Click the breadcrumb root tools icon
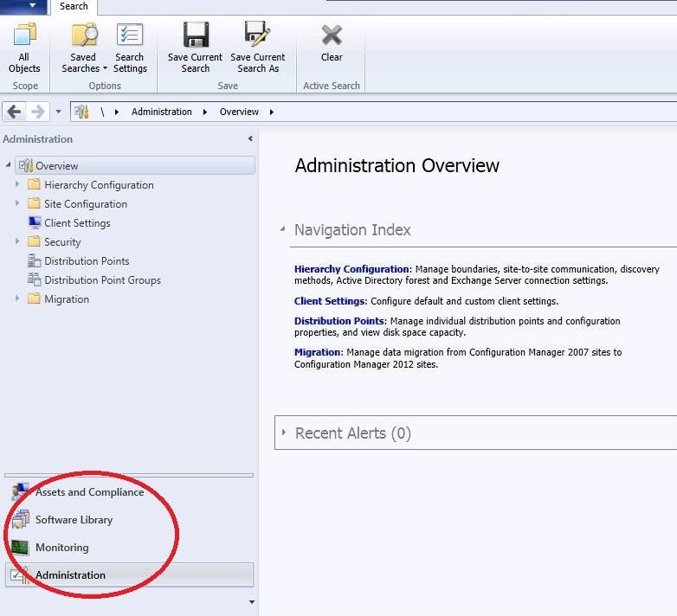This screenshot has height=616, width=677. (81, 112)
